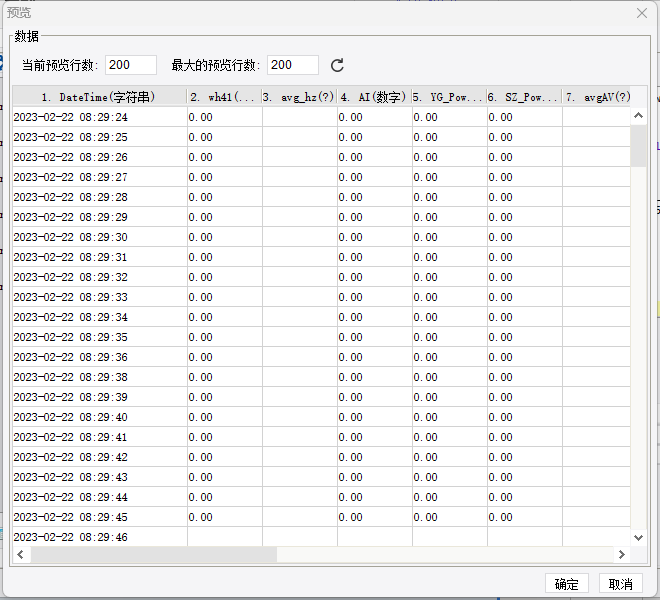
Task: Click cell 2023-02-22 08:29:45
Action: coord(100,517)
